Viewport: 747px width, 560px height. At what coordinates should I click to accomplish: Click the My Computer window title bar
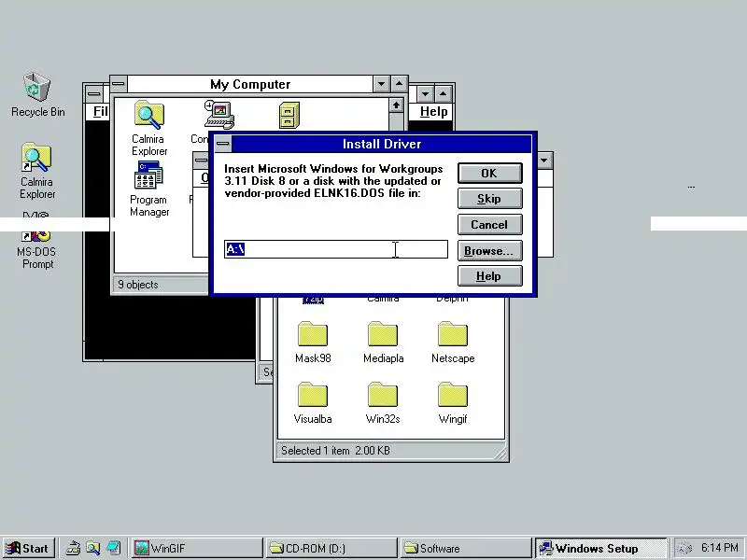[250, 84]
